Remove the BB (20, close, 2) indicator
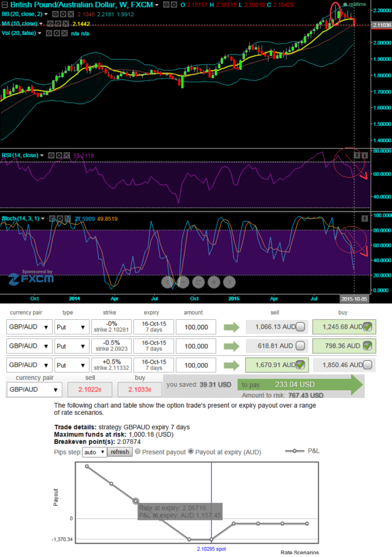 (70, 14)
